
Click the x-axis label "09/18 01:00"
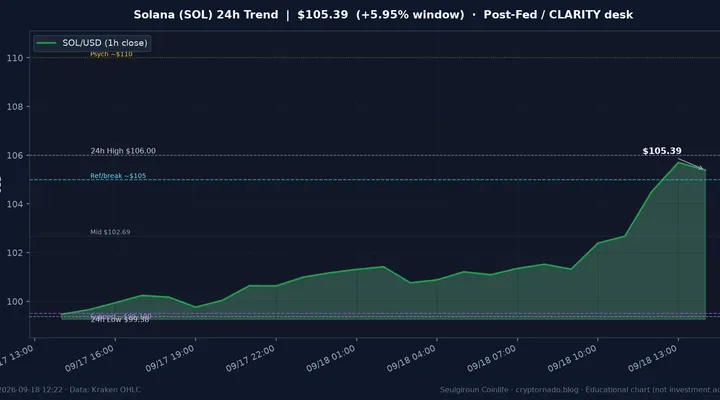click(331, 359)
